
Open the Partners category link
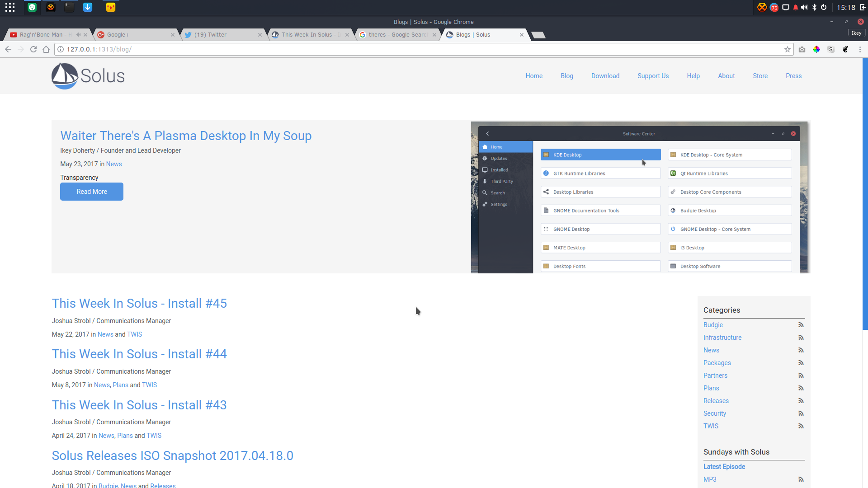pos(715,375)
